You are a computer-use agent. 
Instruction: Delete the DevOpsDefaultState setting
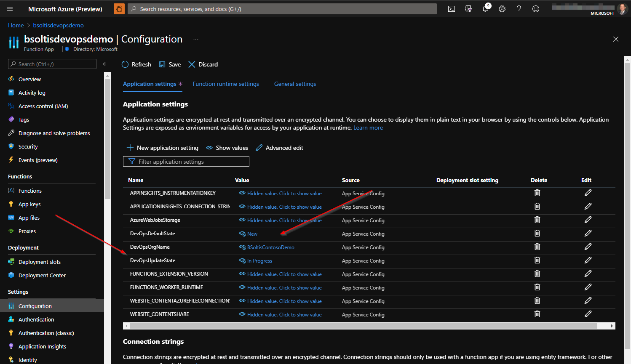(x=537, y=233)
